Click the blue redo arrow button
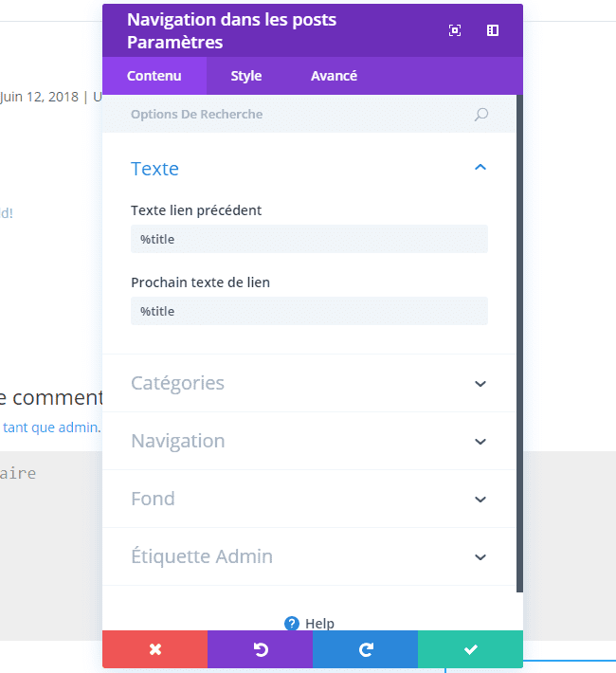Image resolution: width=616 pixels, height=673 pixels. pos(365,649)
